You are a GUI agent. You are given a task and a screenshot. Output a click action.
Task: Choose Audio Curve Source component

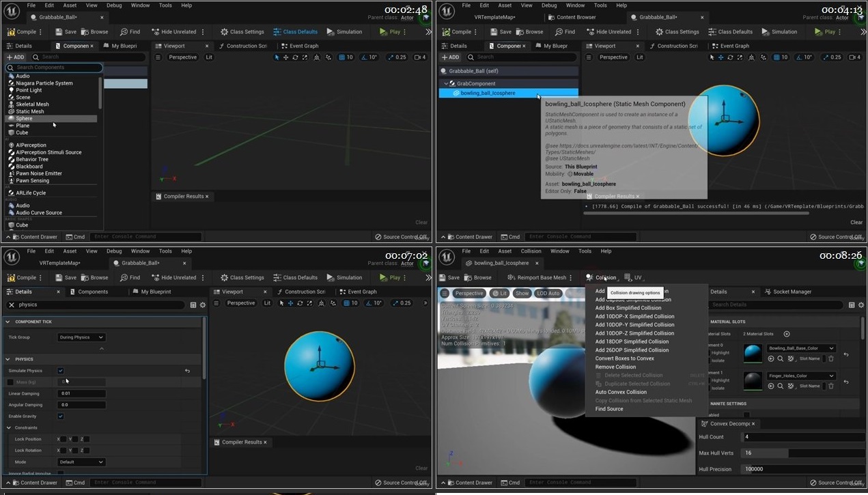point(39,212)
